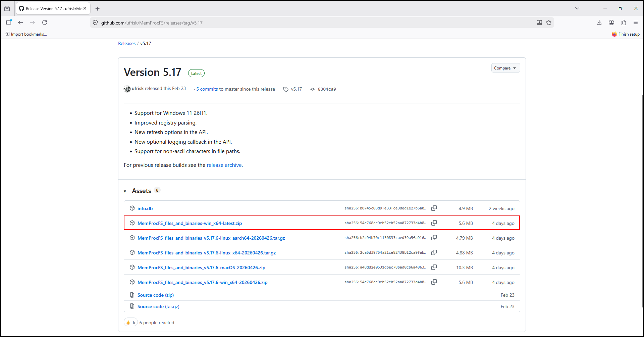Download the linux_x64 tar.gz asset
The width and height of the screenshot is (644, 337).
207,253
